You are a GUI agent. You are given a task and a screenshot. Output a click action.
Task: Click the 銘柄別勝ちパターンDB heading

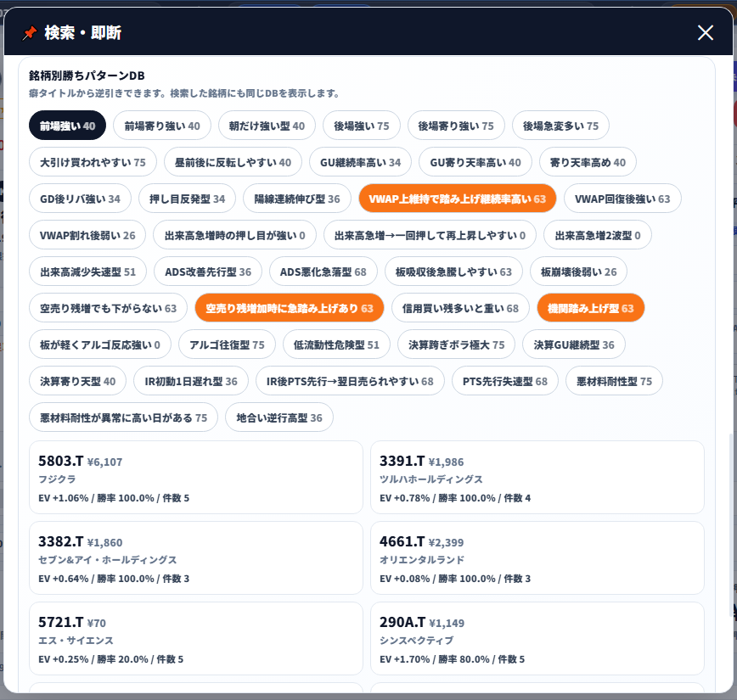point(87,76)
